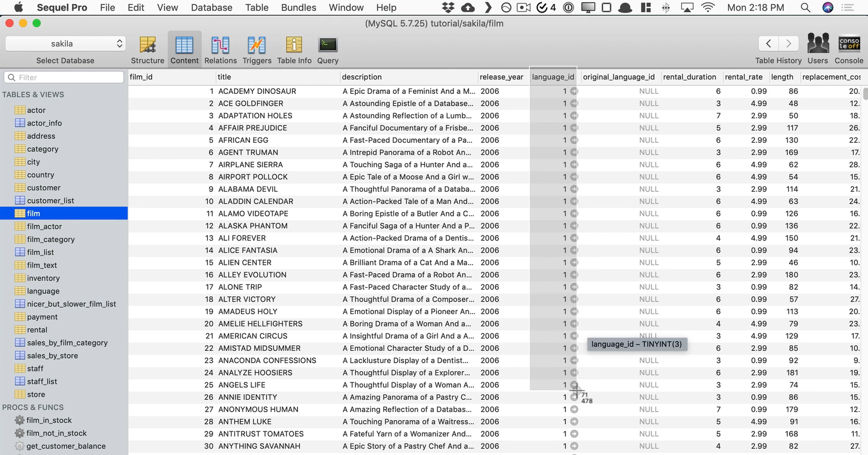Open the Database menu

(x=211, y=7)
